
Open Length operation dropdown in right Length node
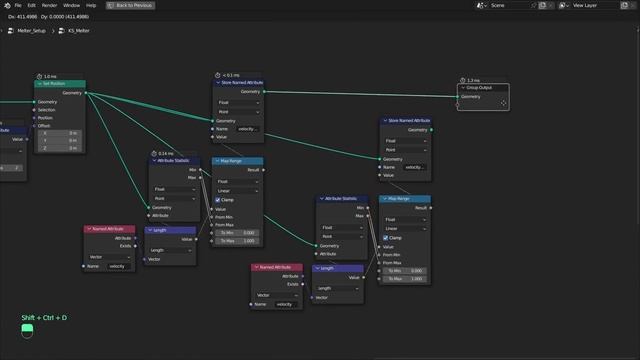coord(338,289)
